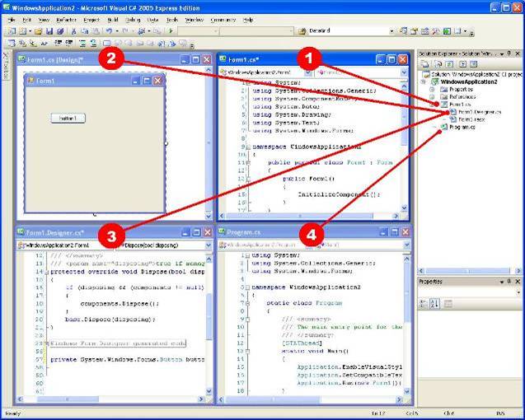Open the File menu
This screenshot has height=420, width=525.
[x=11, y=20]
